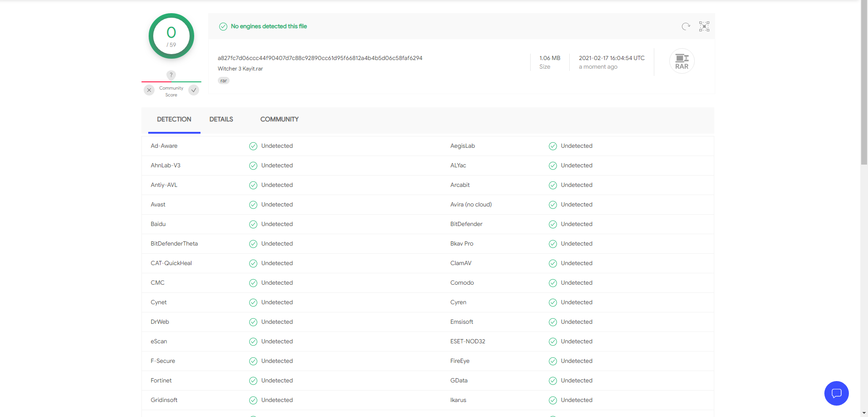Click the green check beside No engines detected
Viewport: 868px width, 417px height.
(223, 26)
